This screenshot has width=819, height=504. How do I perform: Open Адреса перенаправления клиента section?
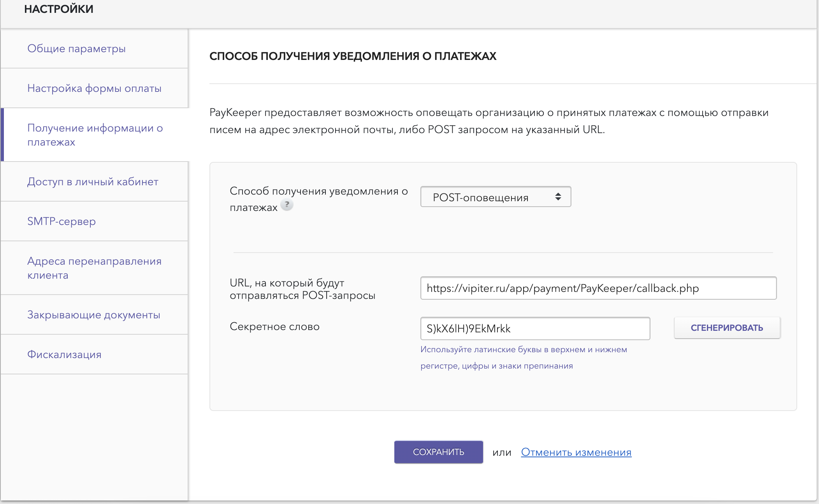coord(94,268)
